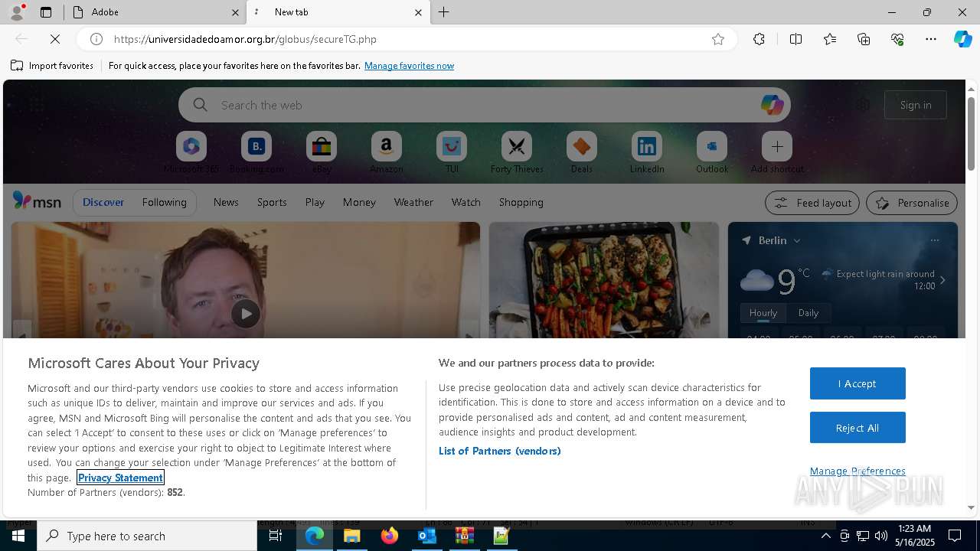The width and height of the screenshot is (980, 551).
Task: Select the Discover feed tab
Action: (103, 202)
